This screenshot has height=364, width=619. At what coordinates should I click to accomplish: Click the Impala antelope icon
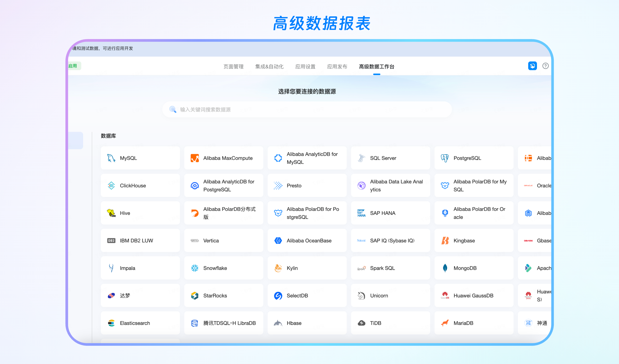pos(111,268)
